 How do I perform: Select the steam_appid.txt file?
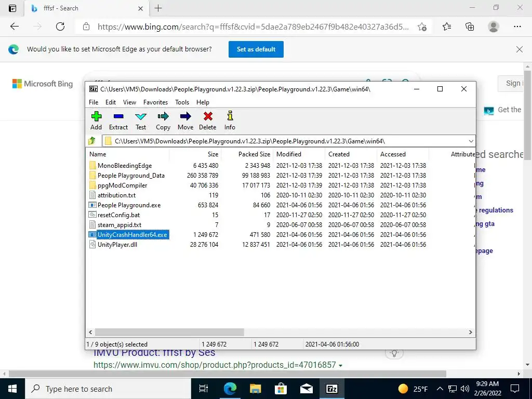point(119,224)
